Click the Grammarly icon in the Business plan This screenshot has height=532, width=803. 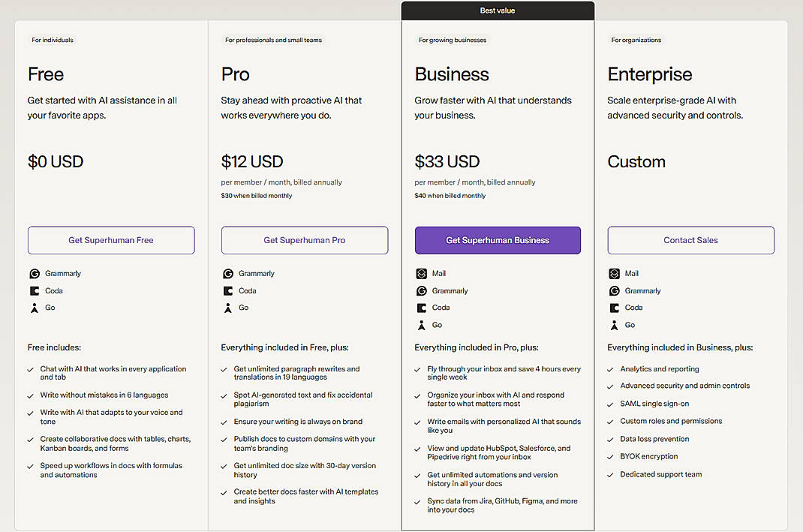tap(422, 291)
